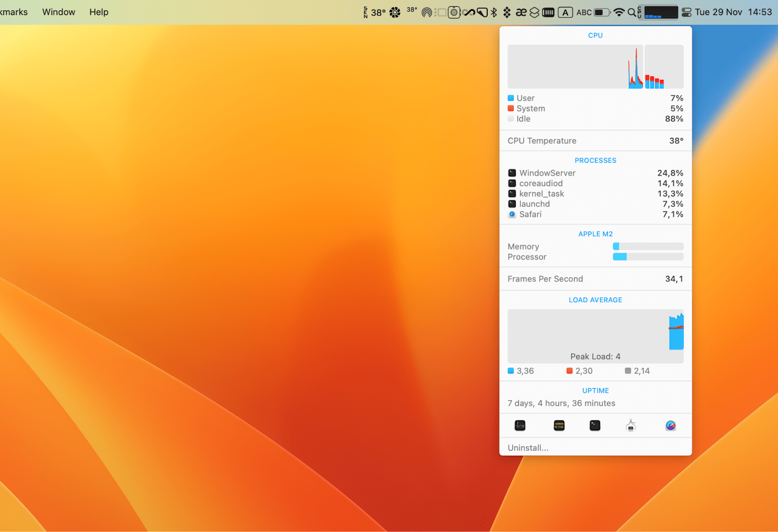
Task: Click the APPLE M2 section header
Action: coord(596,234)
